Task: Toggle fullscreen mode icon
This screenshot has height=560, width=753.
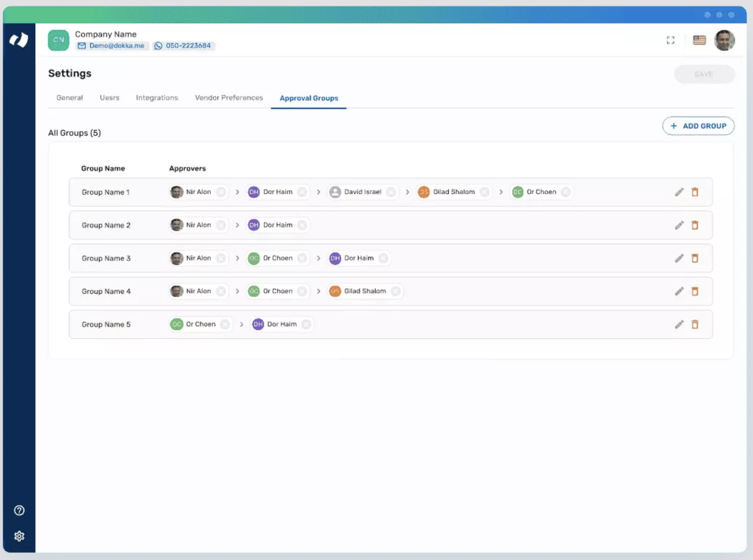Action: [x=670, y=40]
